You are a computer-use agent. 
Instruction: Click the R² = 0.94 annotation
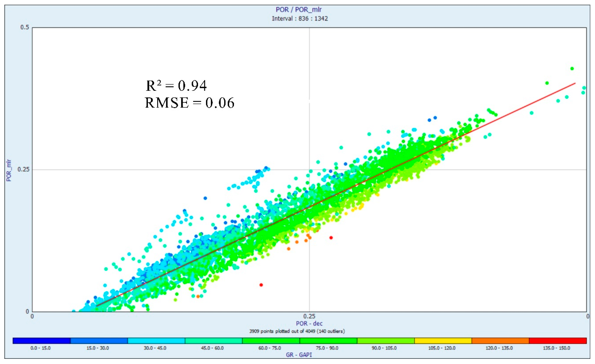(x=176, y=86)
